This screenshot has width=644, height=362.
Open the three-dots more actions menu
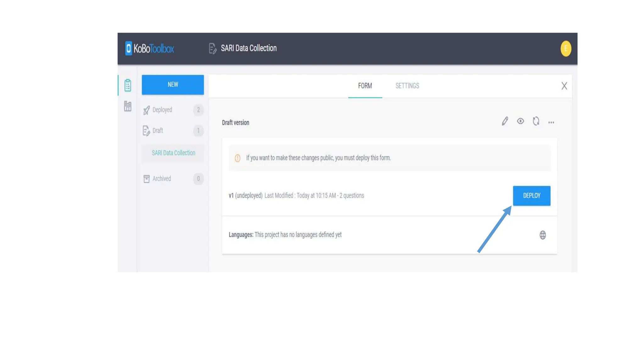tap(551, 123)
